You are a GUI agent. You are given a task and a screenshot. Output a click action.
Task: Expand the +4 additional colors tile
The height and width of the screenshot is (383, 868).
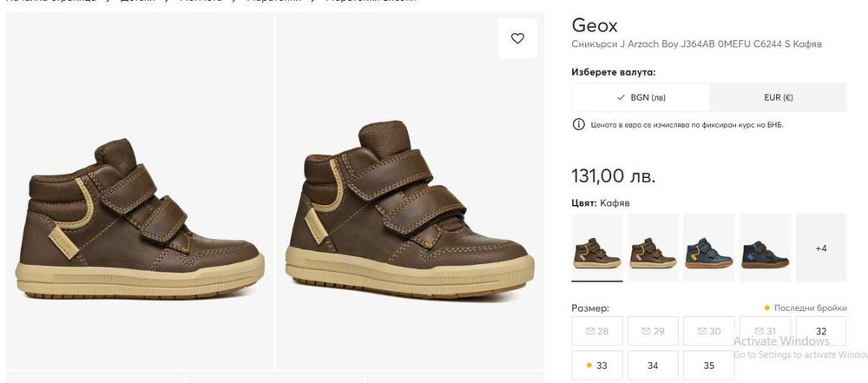click(820, 248)
